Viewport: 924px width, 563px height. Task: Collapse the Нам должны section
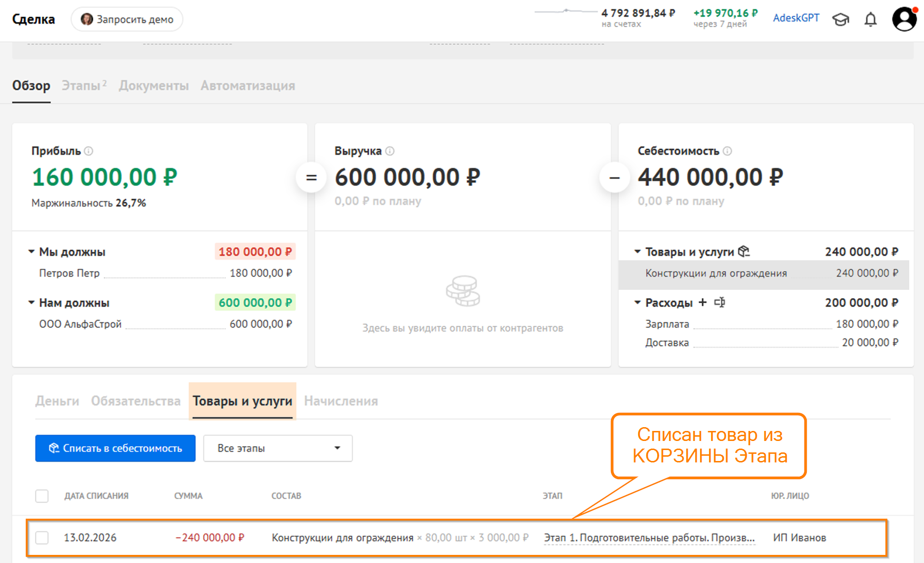31,302
